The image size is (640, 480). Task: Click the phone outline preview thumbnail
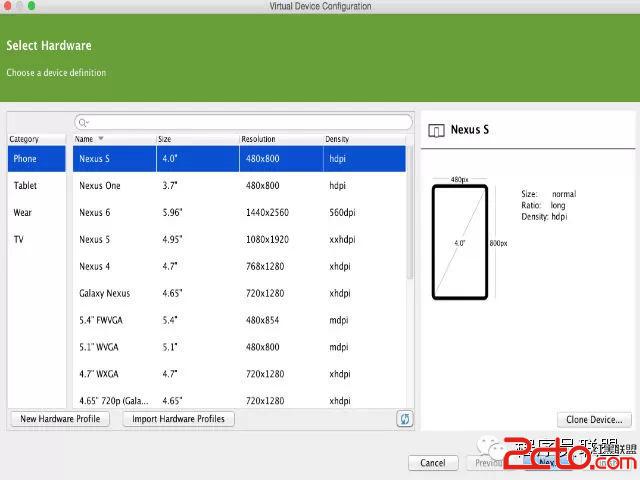click(460, 242)
